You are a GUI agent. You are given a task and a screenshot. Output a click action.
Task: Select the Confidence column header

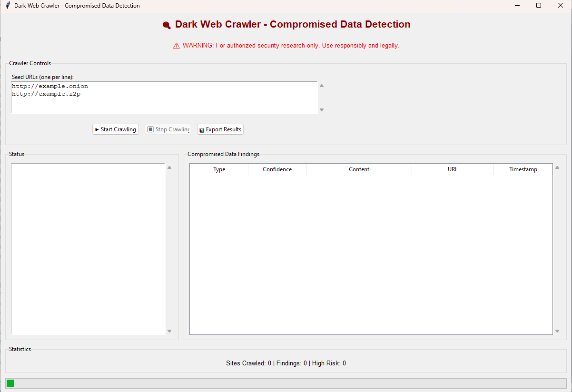pos(277,169)
